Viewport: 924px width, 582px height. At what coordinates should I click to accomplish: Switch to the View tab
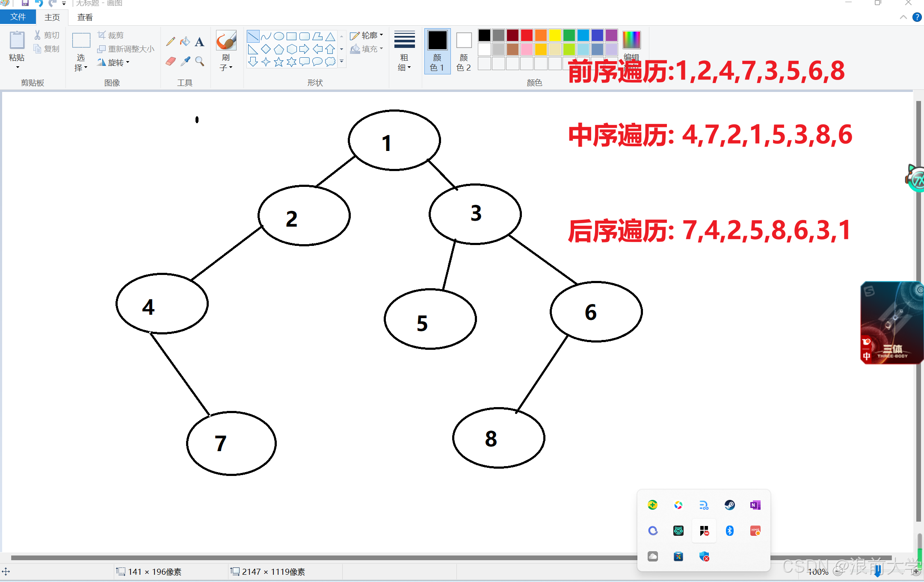85,17
